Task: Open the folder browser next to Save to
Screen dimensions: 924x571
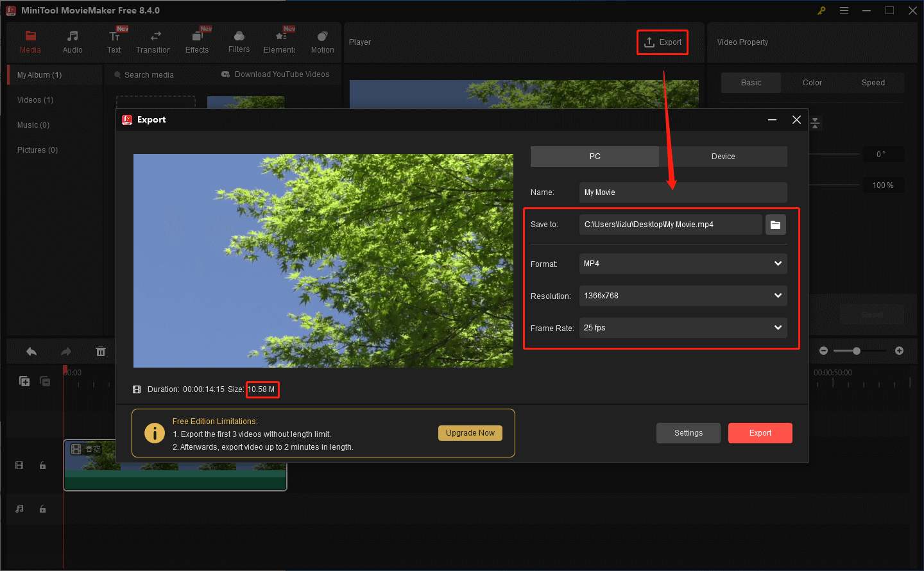Action: [x=776, y=225]
